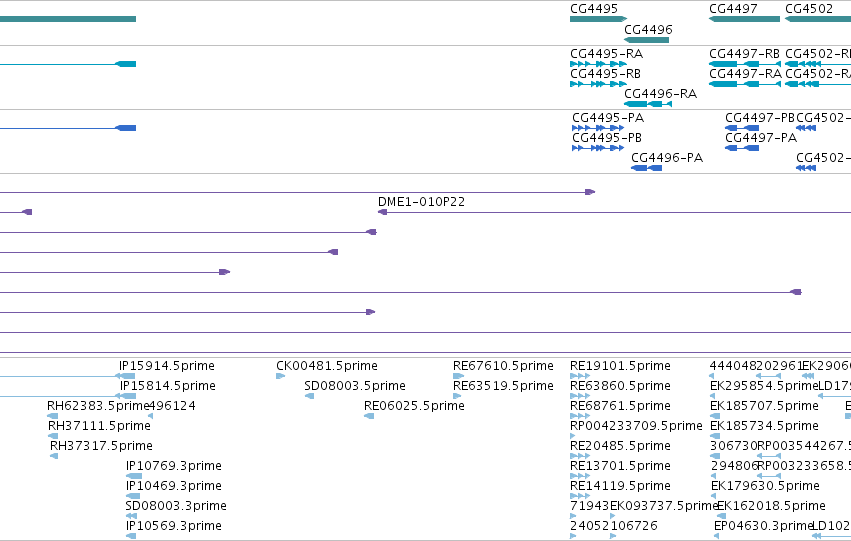The width and height of the screenshot is (851, 541).
Task: Select the SD08003.3prime EST
Action: 131,516
